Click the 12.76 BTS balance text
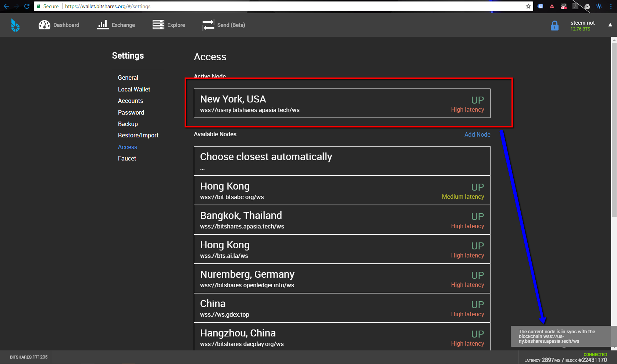 pyautogui.click(x=580, y=29)
